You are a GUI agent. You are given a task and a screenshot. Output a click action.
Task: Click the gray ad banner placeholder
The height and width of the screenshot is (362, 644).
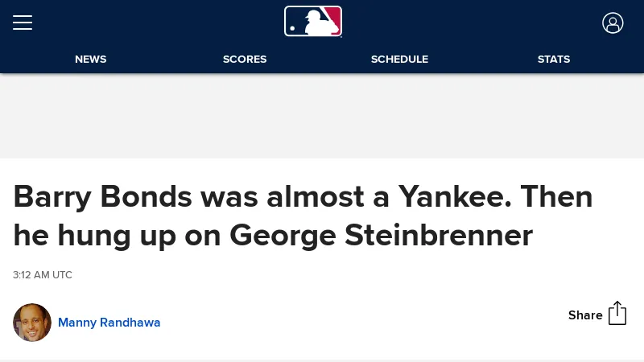[x=322, y=117]
